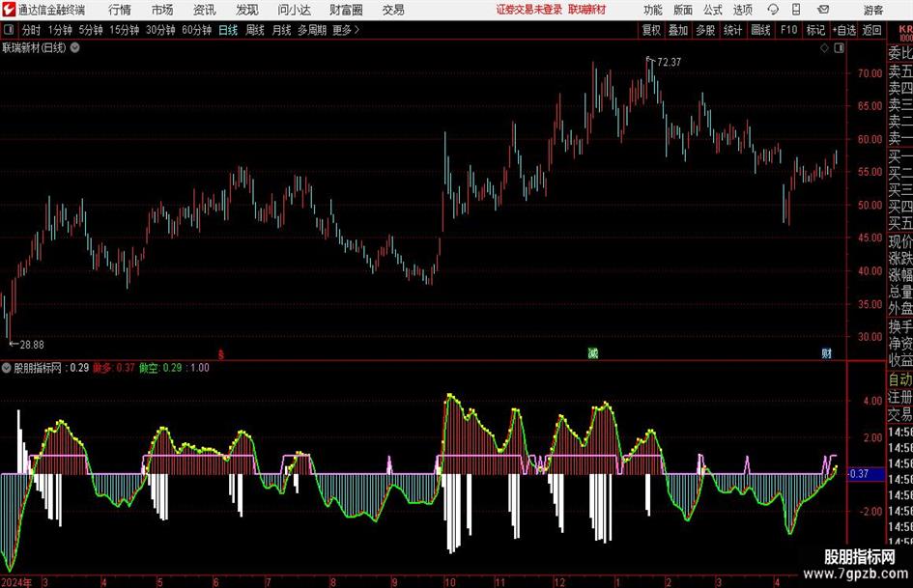913x588 pixels.
Task: Open the 公式 menu
Action: 713,10
